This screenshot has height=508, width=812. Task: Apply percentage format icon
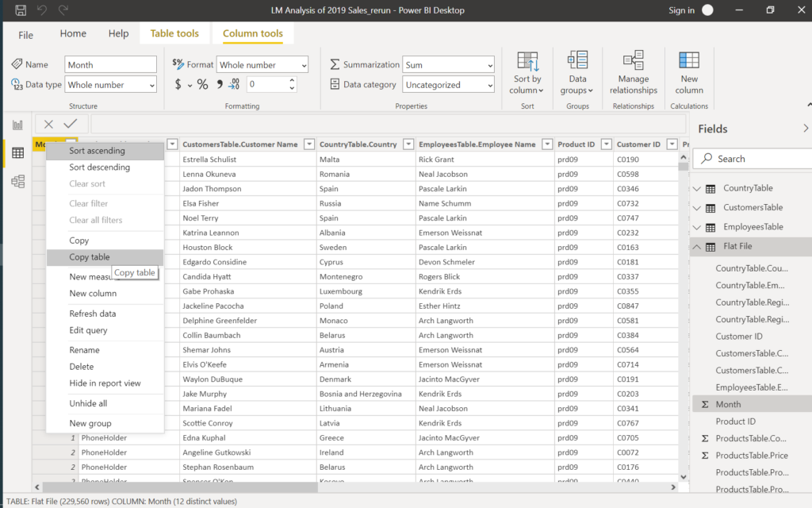pos(203,85)
